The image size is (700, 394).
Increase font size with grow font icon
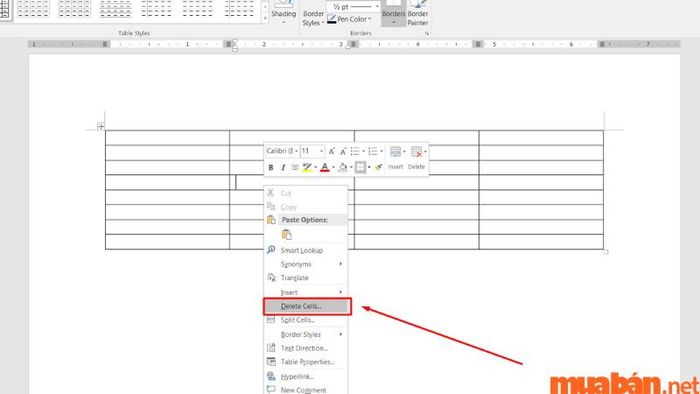pyautogui.click(x=332, y=151)
